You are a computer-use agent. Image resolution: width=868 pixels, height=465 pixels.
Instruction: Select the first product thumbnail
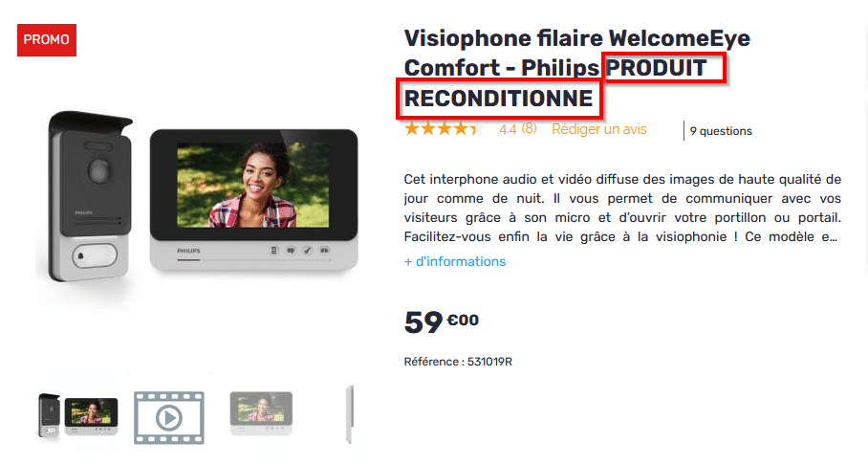78,415
